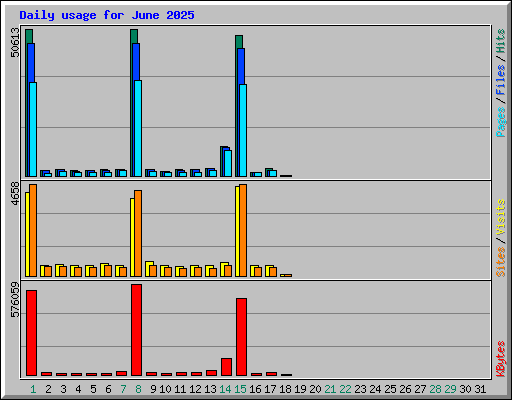Click the 576059 KBytes scale value

pos(15,300)
